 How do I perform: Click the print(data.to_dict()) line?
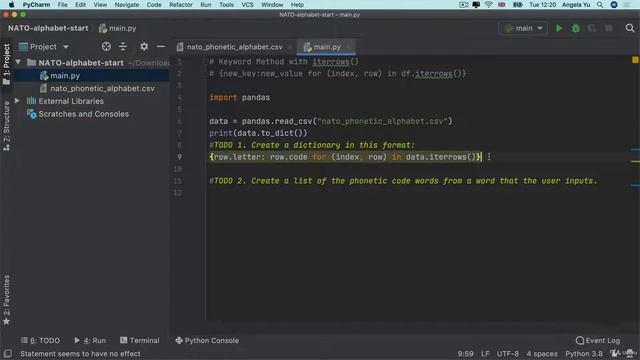(258, 133)
